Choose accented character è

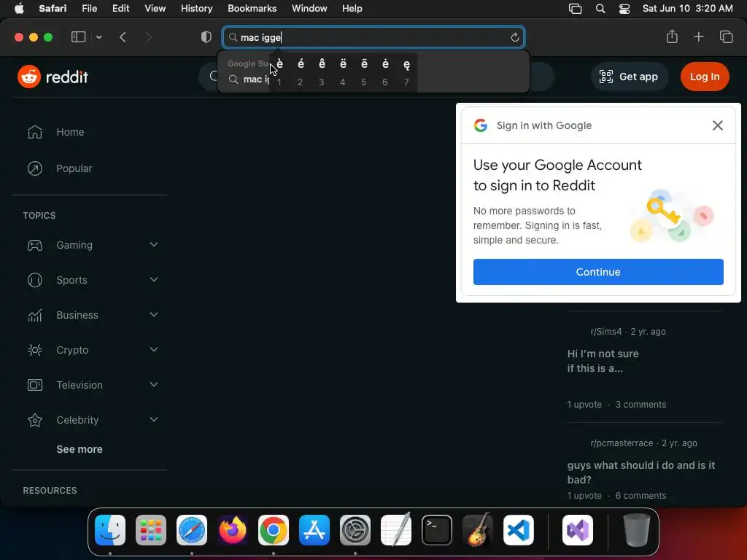click(x=279, y=72)
